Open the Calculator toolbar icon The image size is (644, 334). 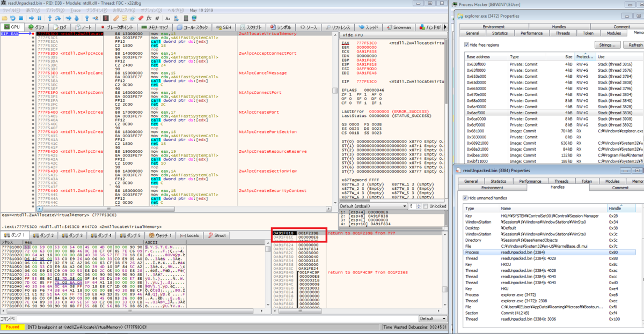pos(186,18)
